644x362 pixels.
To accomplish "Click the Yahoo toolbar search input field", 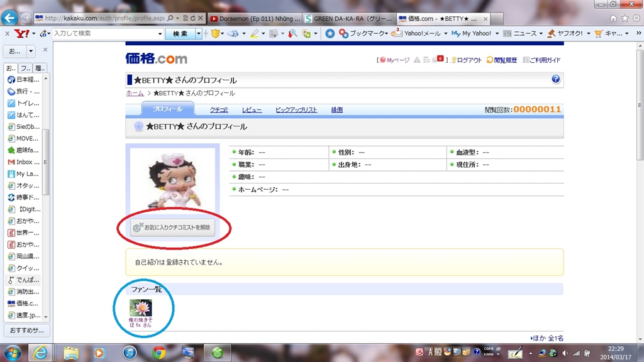I will 105,33.
